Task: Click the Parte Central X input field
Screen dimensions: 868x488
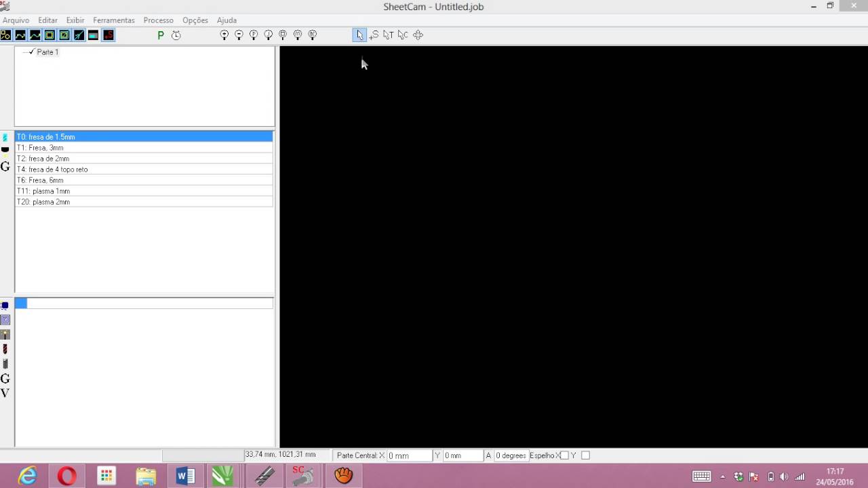Action: click(409, 455)
